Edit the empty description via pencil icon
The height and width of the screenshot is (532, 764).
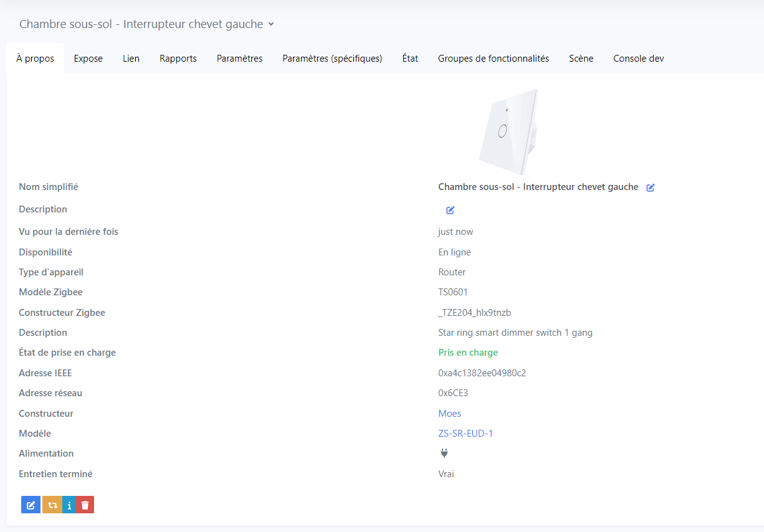click(x=451, y=210)
